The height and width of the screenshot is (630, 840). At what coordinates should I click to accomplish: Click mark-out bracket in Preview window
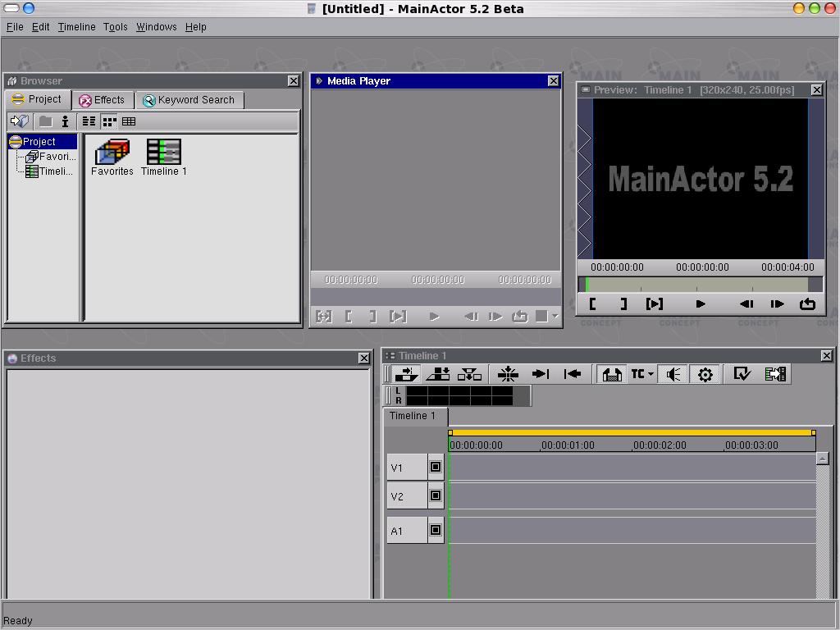[623, 304]
